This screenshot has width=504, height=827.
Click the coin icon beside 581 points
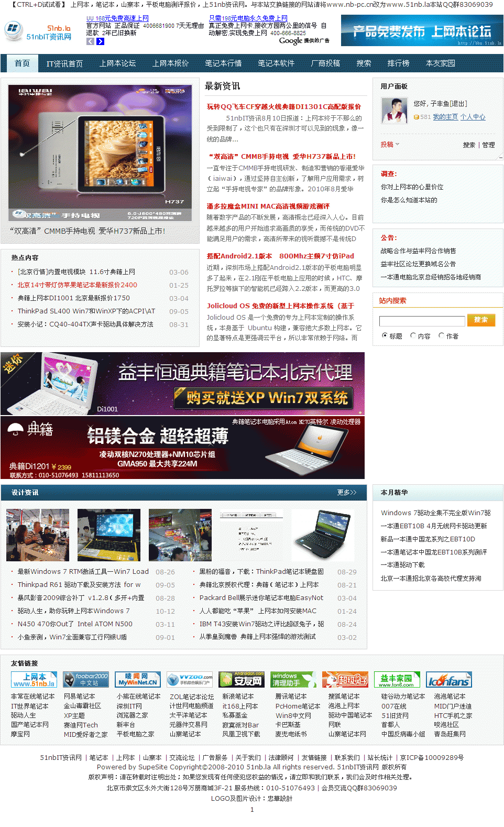[x=417, y=117]
